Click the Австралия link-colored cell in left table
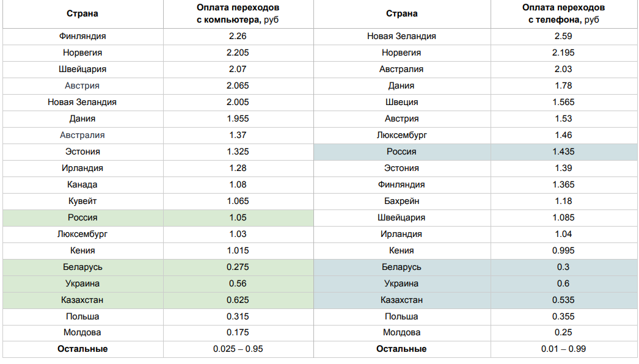The image size is (639, 364). tap(82, 136)
